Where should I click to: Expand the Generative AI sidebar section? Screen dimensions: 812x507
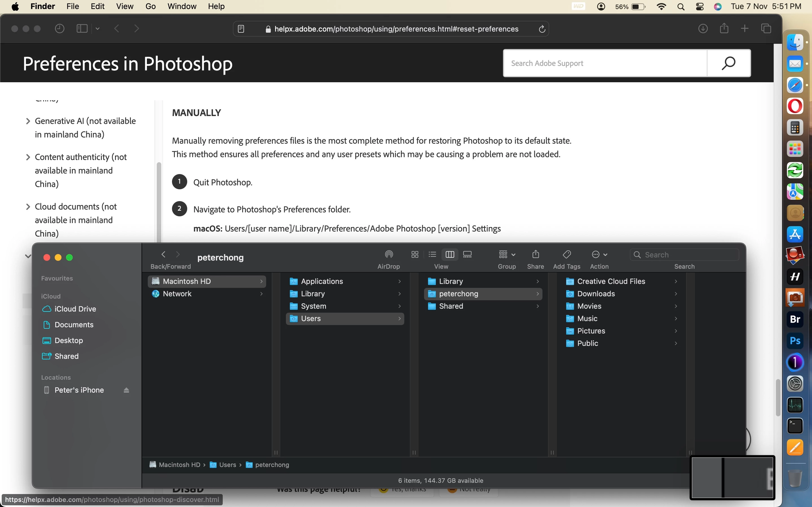[x=28, y=121]
